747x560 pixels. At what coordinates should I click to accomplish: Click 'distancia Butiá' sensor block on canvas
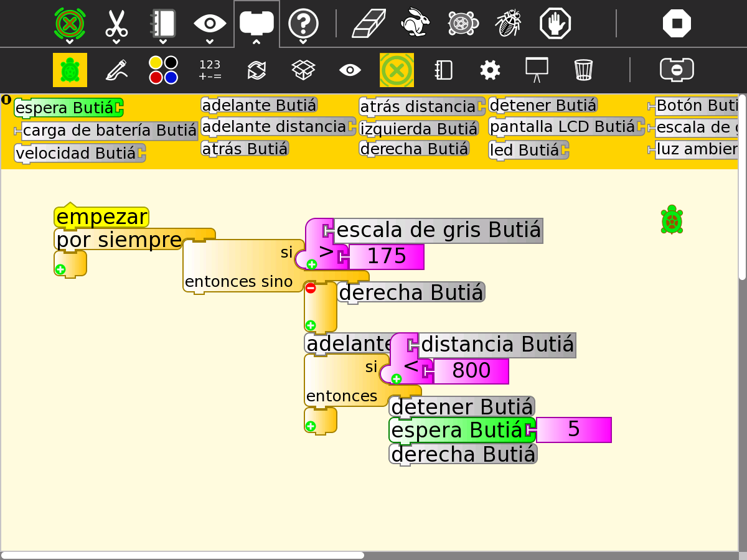tap(497, 345)
